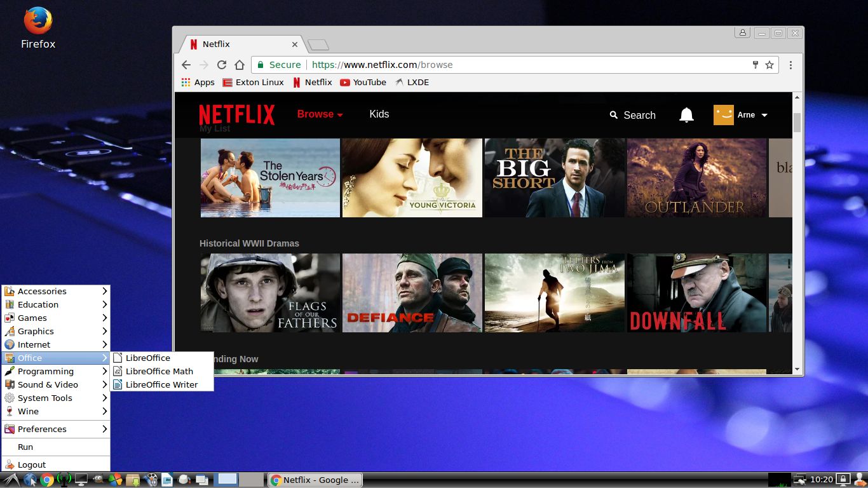This screenshot has width=868, height=488.
Task: Choose Run from the start menu
Action: coord(56,447)
